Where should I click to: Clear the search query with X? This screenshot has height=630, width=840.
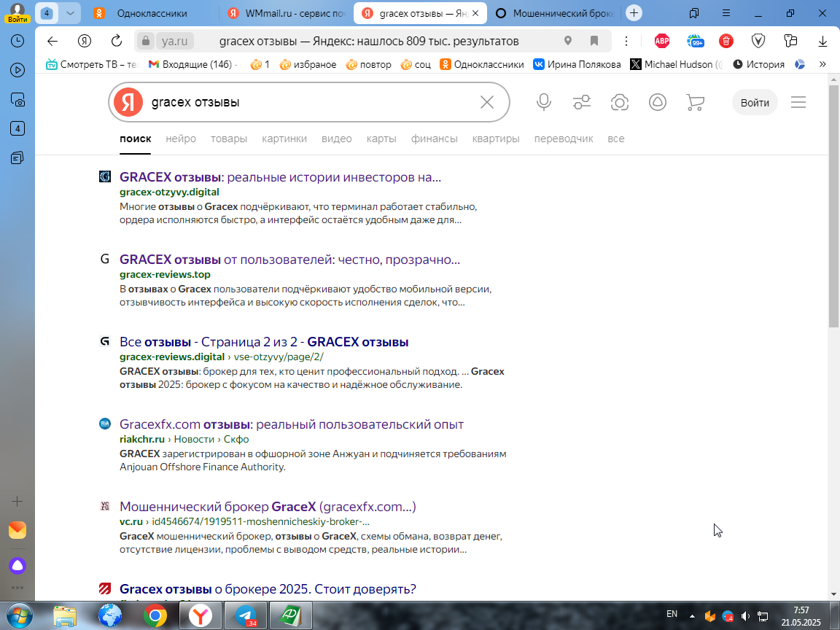pyautogui.click(x=487, y=102)
